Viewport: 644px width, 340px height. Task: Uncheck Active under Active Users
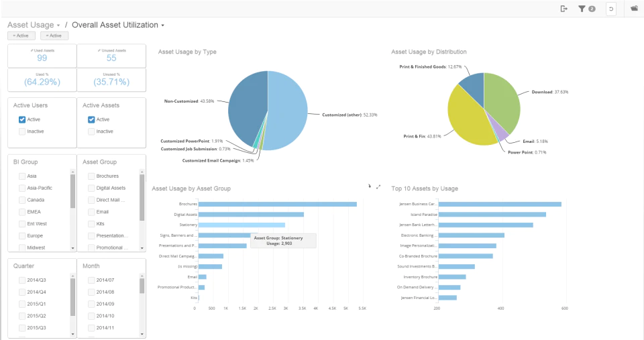(x=22, y=119)
